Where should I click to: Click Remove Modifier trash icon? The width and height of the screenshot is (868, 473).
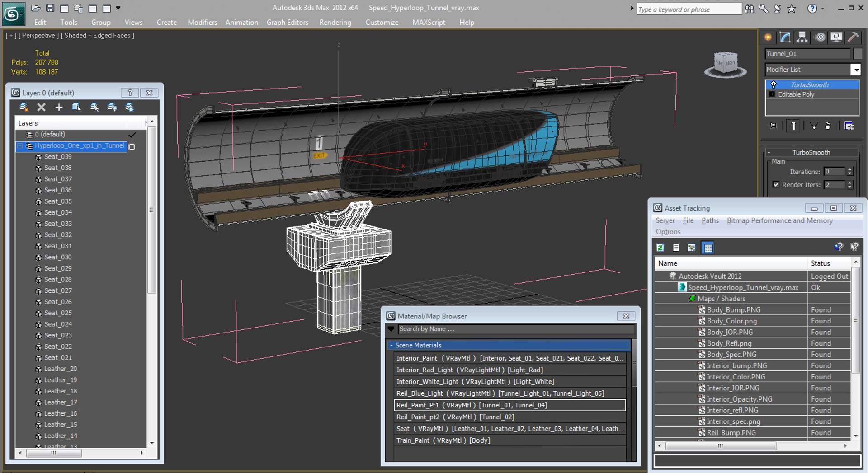pos(828,126)
